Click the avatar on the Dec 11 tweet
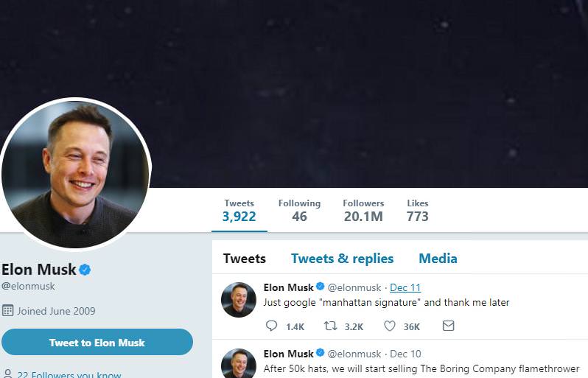 click(239, 300)
